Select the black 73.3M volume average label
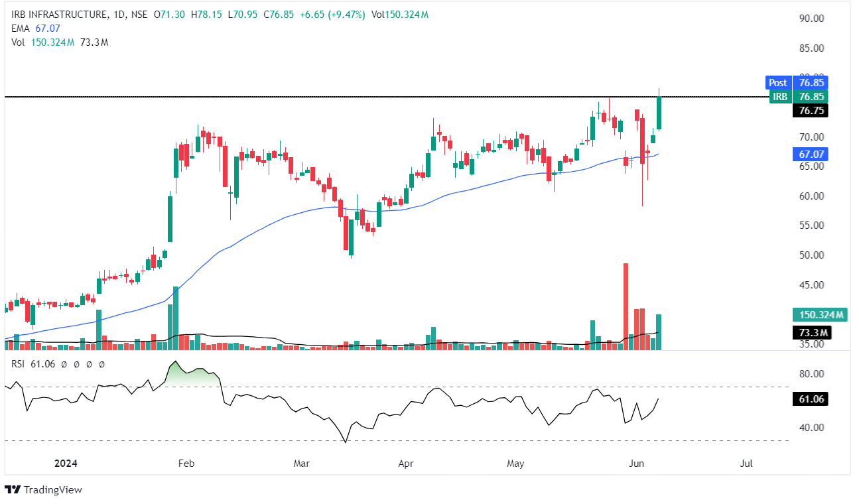 click(x=811, y=332)
